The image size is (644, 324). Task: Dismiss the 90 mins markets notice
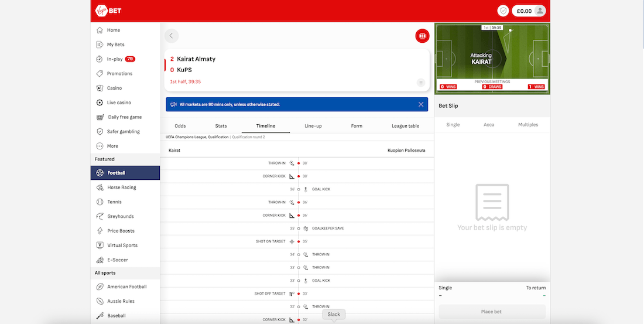point(421,104)
